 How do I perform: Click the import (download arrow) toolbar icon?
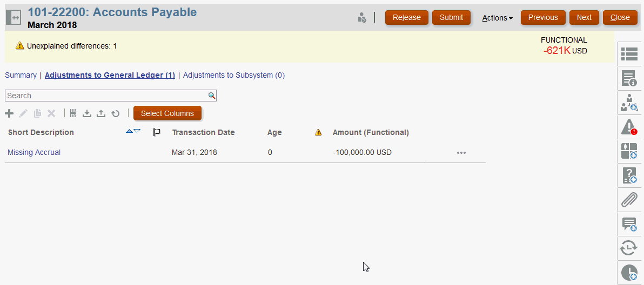86,113
